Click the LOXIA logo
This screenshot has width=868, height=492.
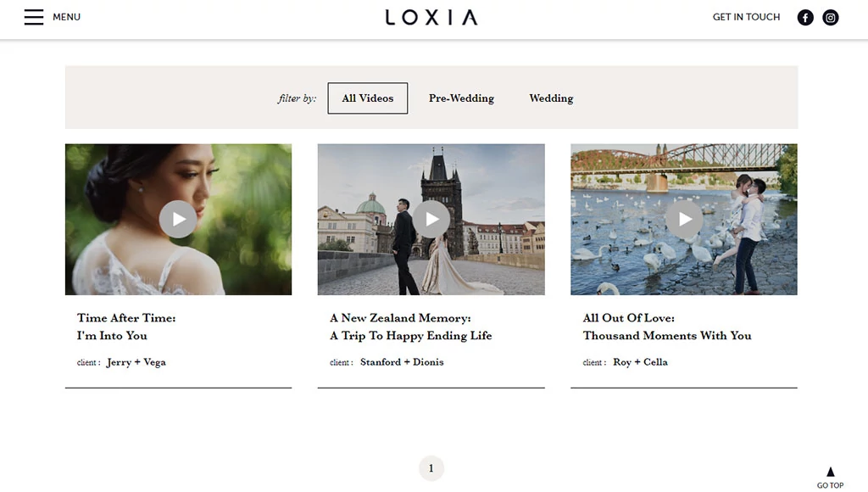click(x=431, y=17)
